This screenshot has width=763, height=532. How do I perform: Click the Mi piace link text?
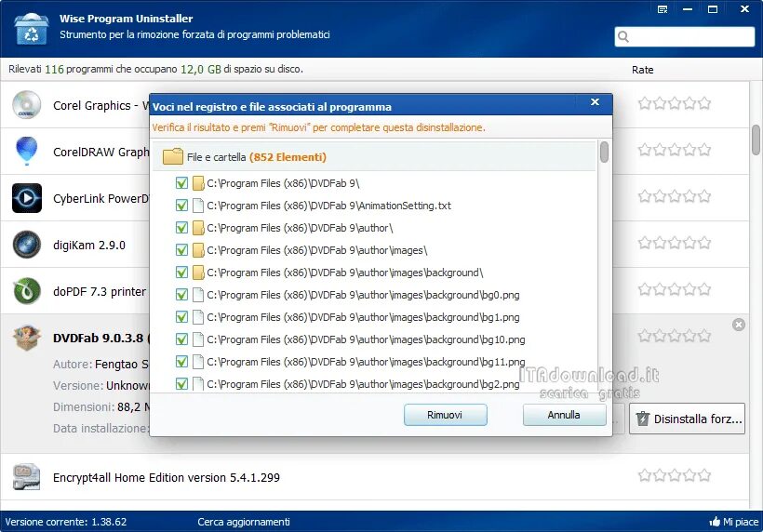click(x=741, y=522)
